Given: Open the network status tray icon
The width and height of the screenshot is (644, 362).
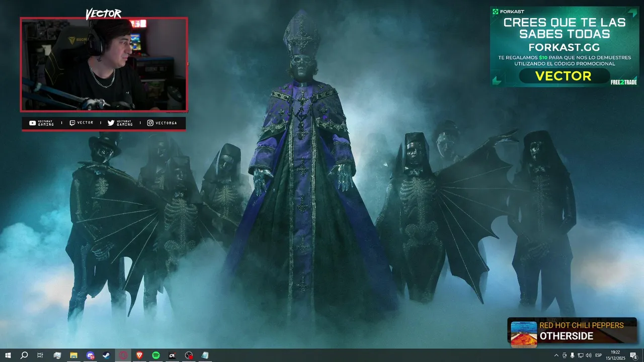Looking at the screenshot, I should [x=581, y=355].
